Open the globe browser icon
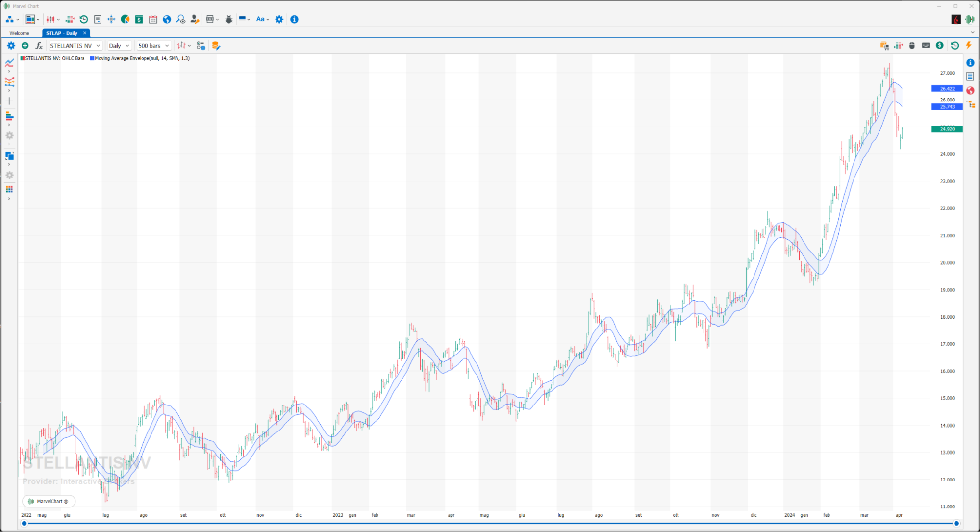This screenshot has height=532, width=980. [x=167, y=19]
